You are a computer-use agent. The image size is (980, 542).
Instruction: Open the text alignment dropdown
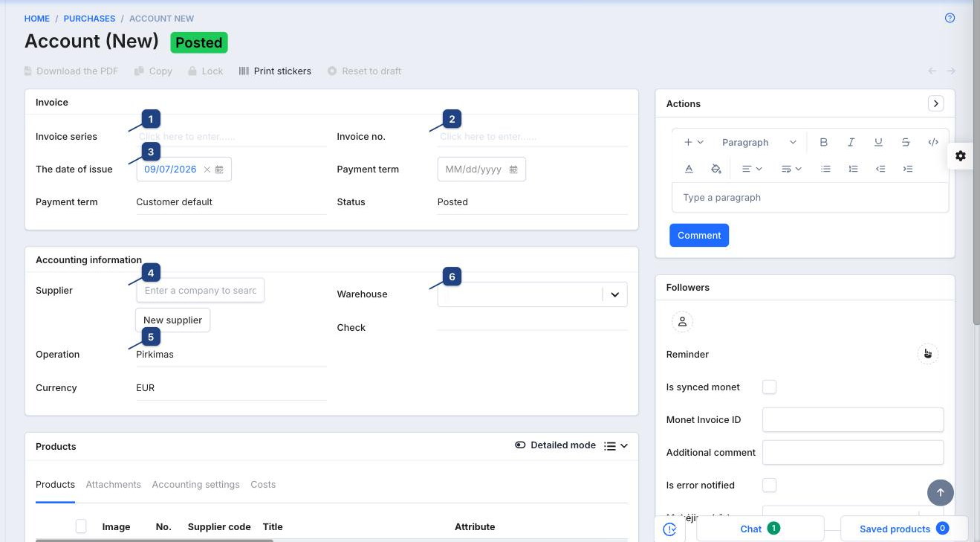point(752,169)
